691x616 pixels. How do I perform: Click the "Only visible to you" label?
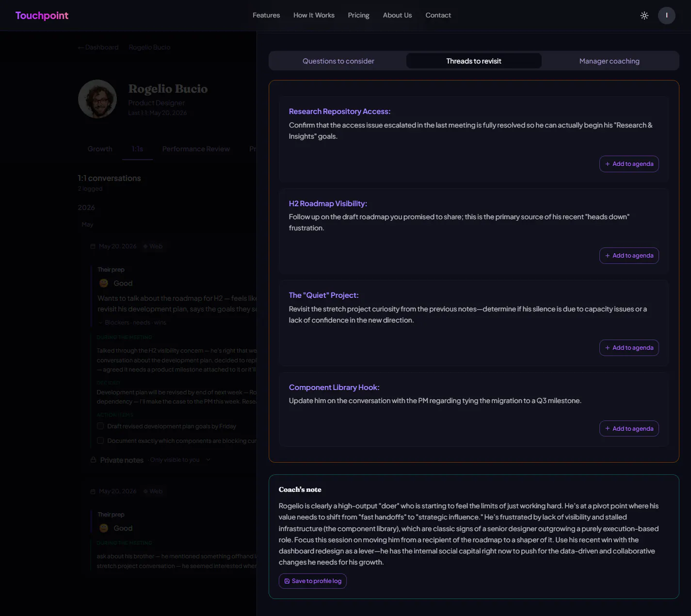pyautogui.click(x=175, y=460)
